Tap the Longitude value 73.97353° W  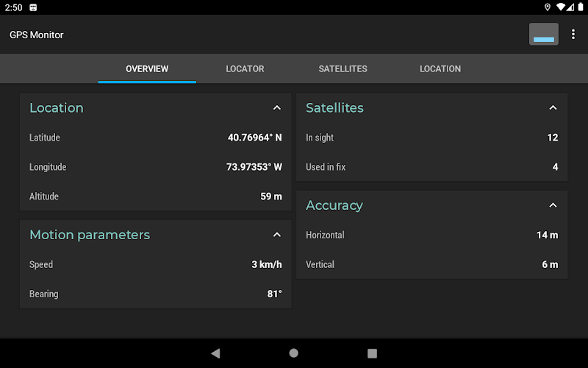[254, 167]
